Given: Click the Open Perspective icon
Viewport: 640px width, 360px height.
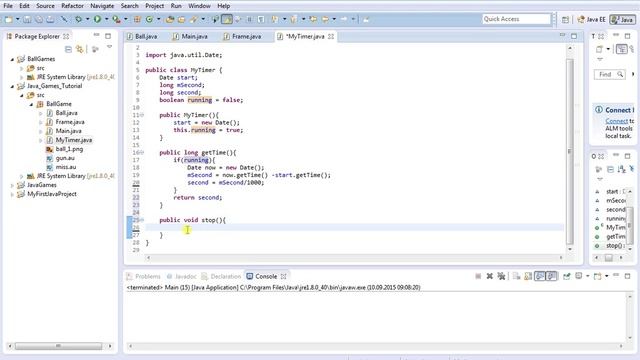Looking at the screenshot, I should 565,19.
